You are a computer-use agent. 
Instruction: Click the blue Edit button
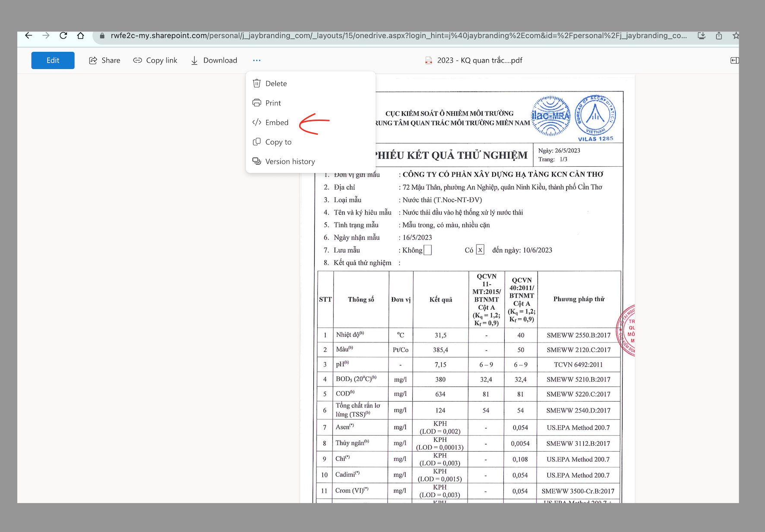point(53,60)
